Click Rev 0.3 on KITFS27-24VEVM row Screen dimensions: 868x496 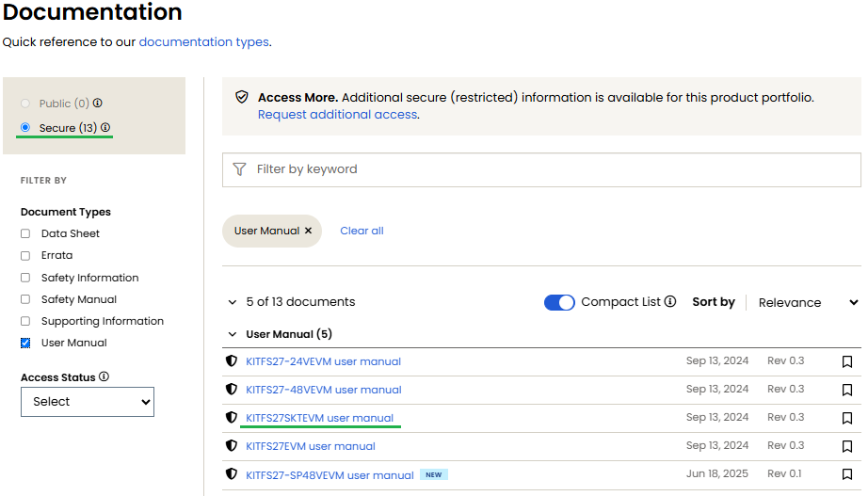click(785, 360)
